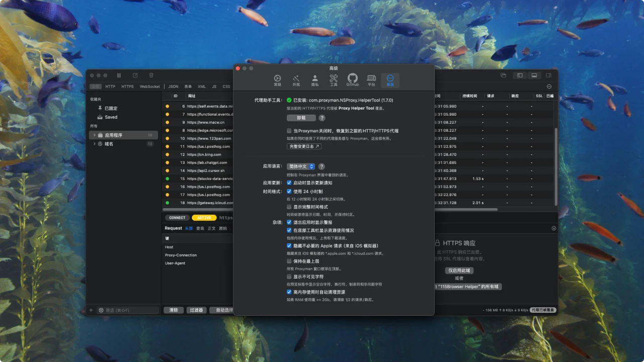Toggle 在底部工具栏显示资源使用情况 checkbox
Image resolution: width=644 pixels, height=362 pixels.
(289, 230)
